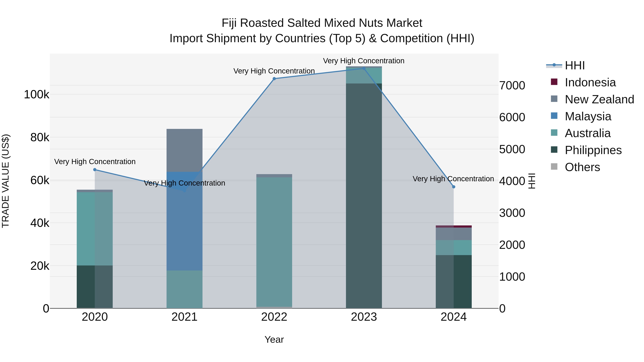Click the chart title Fiji Roasted Salted Mixed Nuts Market

coord(322,23)
